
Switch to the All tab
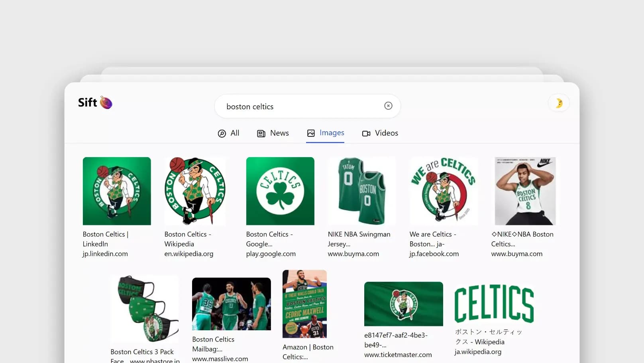click(228, 133)
